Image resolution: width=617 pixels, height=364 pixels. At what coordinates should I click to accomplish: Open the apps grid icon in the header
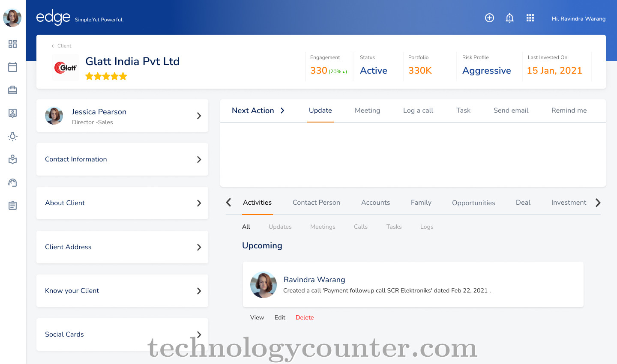pyautogui.click(x=530, y=18)
